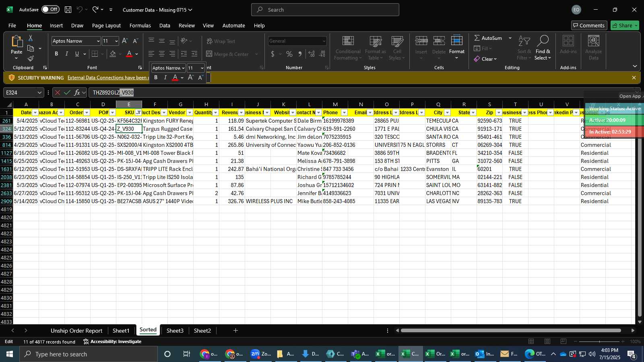
Task: Click Bold in the floating mini toolbar
Action: tap(156, 78)
